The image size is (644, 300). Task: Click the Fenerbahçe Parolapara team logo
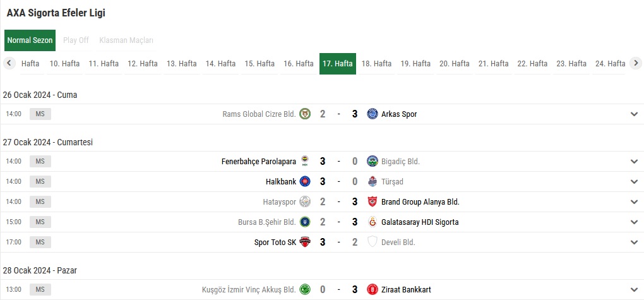point(305,162)
